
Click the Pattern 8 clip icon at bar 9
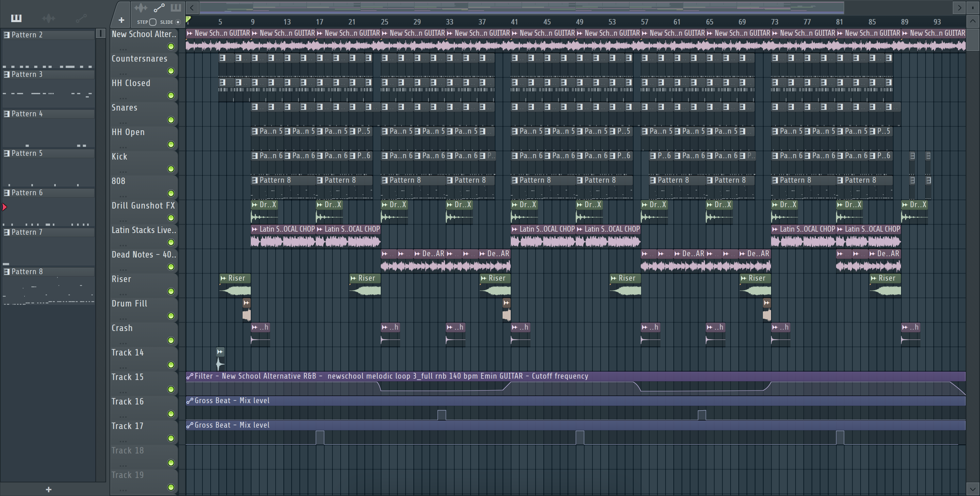click(x=255, y=180)
